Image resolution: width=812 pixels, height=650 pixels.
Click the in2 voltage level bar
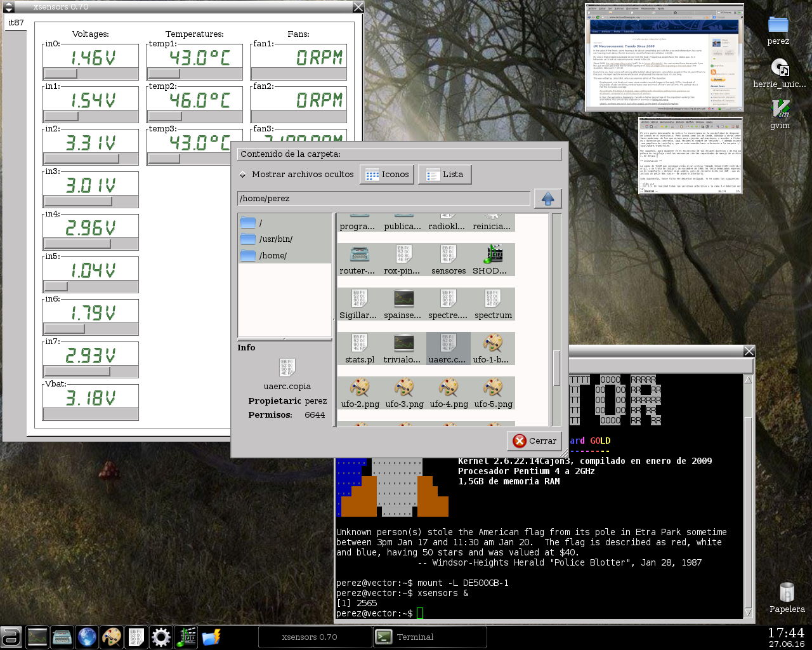(90, 159)
